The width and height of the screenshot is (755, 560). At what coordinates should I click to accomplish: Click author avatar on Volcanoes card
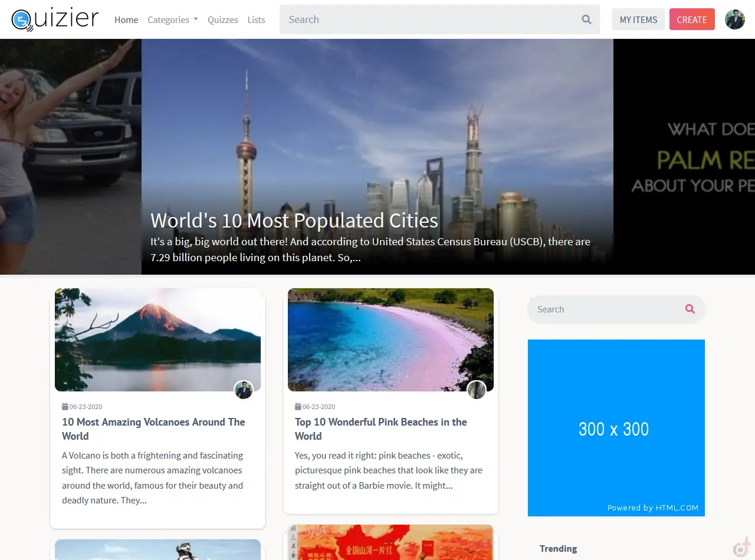click(x=244, y=390)
